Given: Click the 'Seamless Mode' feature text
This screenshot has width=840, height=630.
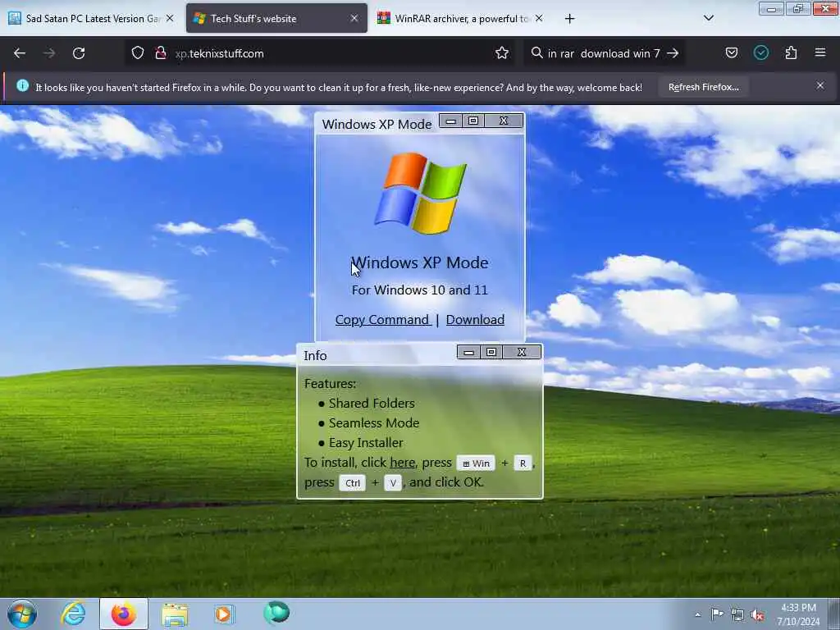Looking at the screenshot, I should 374,423.
